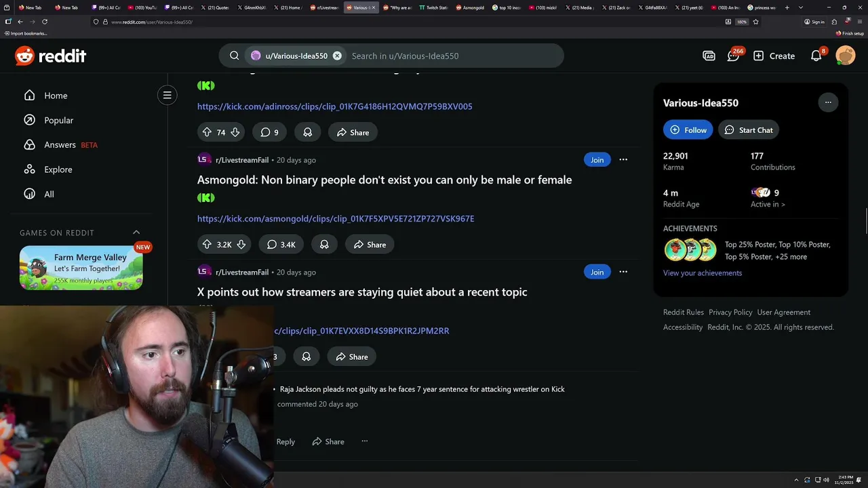868x488 pixels.
Task: Open the Raja Jackson pleads not guilty post
Action: (422, 389)
